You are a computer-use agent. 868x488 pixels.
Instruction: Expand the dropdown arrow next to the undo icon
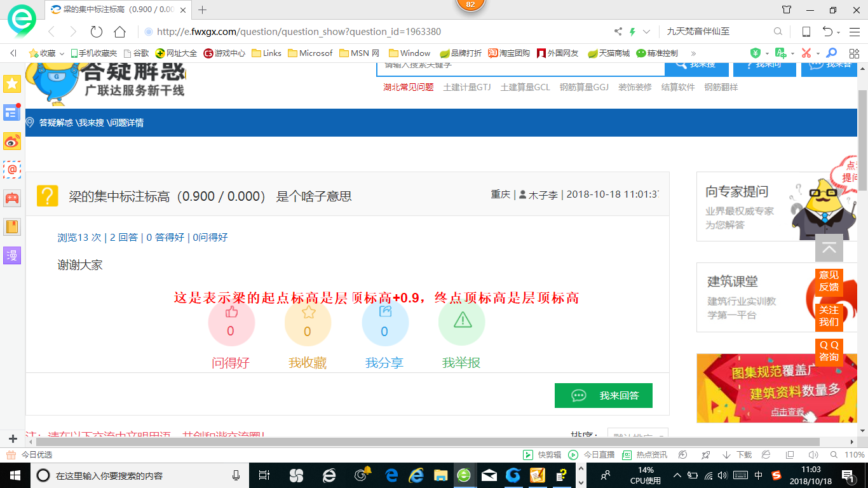839,33
